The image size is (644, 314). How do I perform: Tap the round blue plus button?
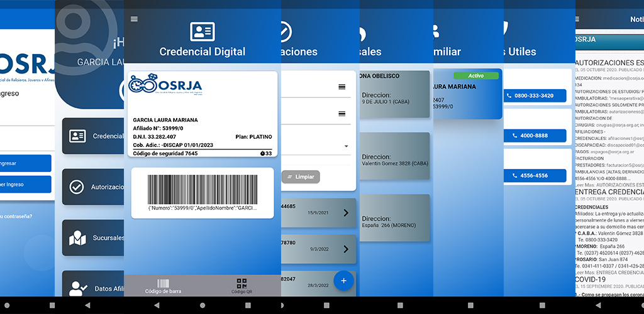click(x=344, y=281)
